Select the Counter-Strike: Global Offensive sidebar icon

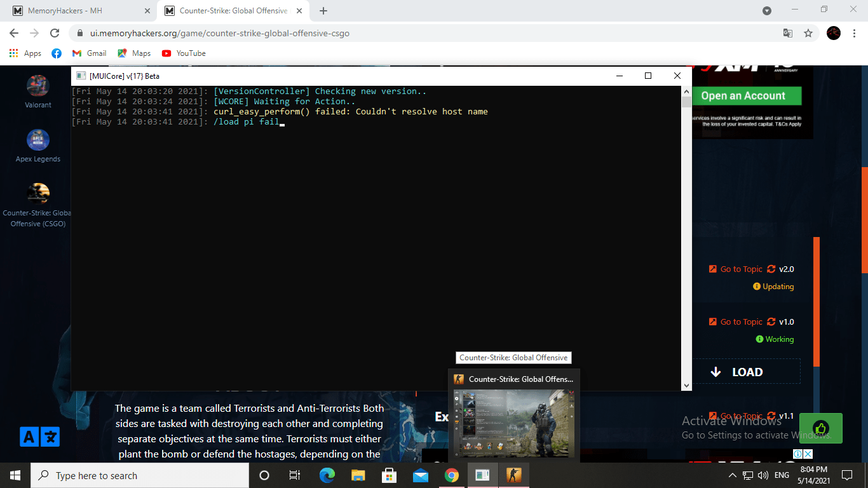coord(38,194)
